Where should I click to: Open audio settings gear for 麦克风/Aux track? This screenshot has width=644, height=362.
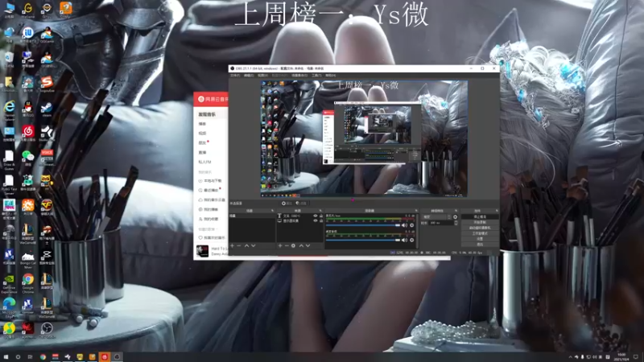pyautogui.click(x=412, y=225)
